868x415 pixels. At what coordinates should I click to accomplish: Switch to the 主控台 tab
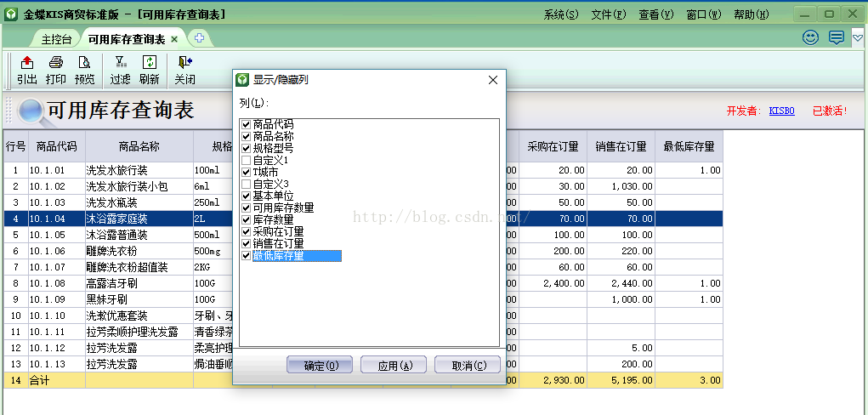[56, 40]
